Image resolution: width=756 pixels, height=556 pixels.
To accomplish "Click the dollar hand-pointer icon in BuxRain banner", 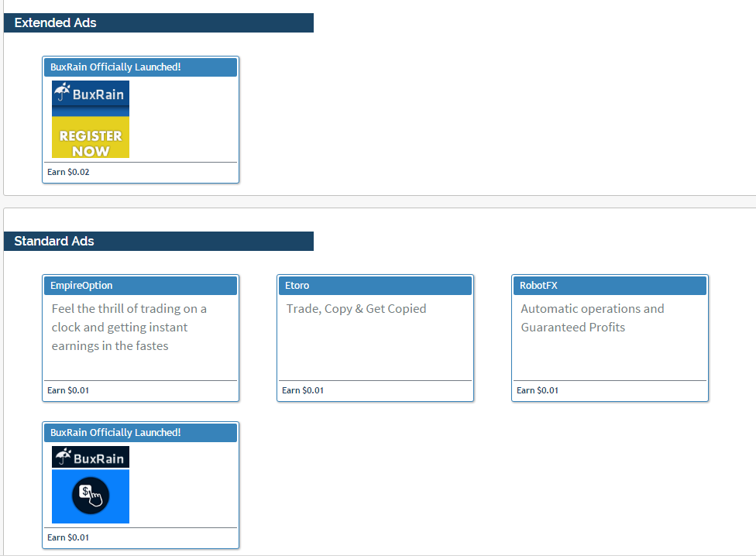I will pos(91,496).
